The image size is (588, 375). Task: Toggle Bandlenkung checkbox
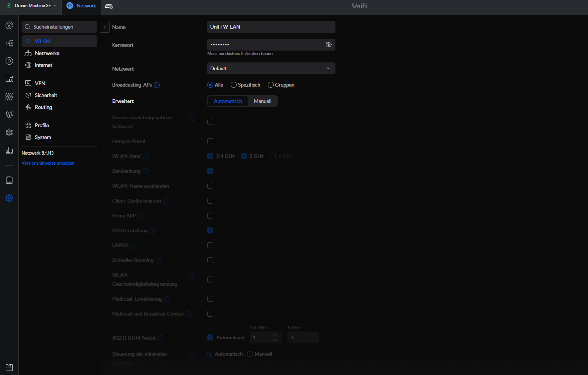210,171
